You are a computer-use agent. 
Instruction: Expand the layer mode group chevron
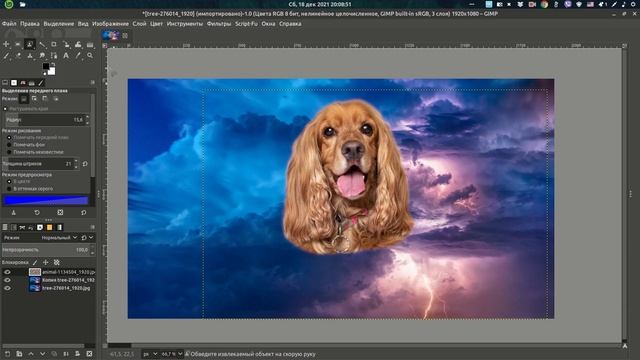tap(91, 238)
